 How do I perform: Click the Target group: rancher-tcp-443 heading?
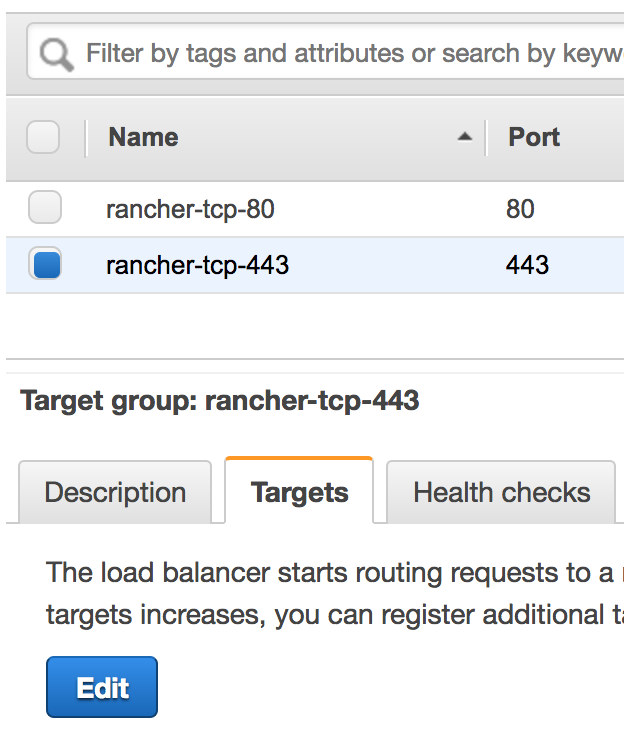pos(220,402)
